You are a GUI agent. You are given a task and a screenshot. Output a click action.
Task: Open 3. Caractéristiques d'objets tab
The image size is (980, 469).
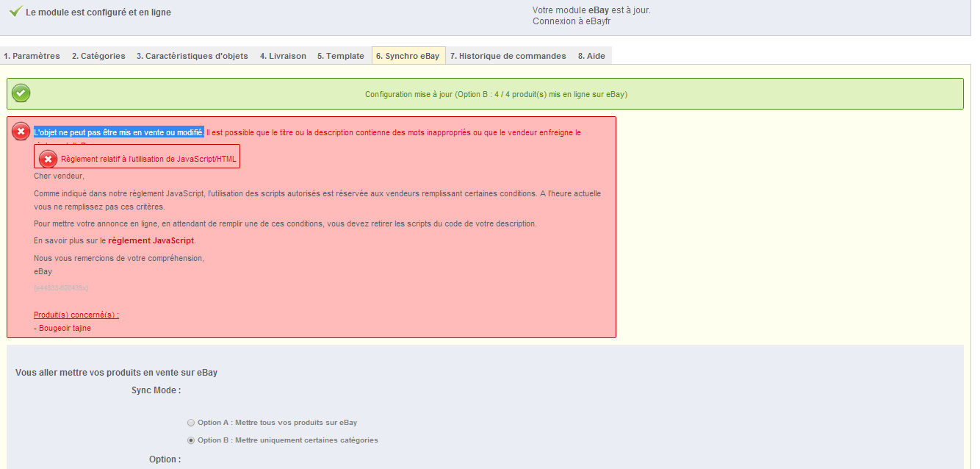tap(192, 56)
